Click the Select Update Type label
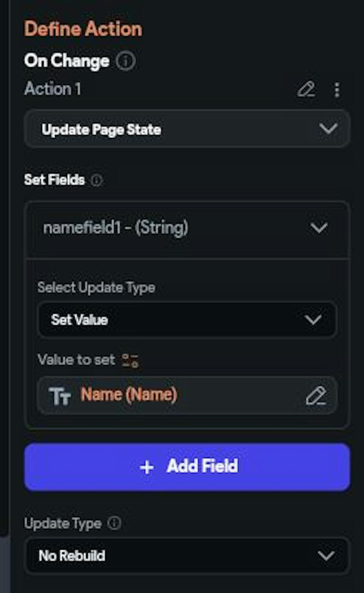Image resolution: width=364 pixels, height=593 pixels. (96, 288)
